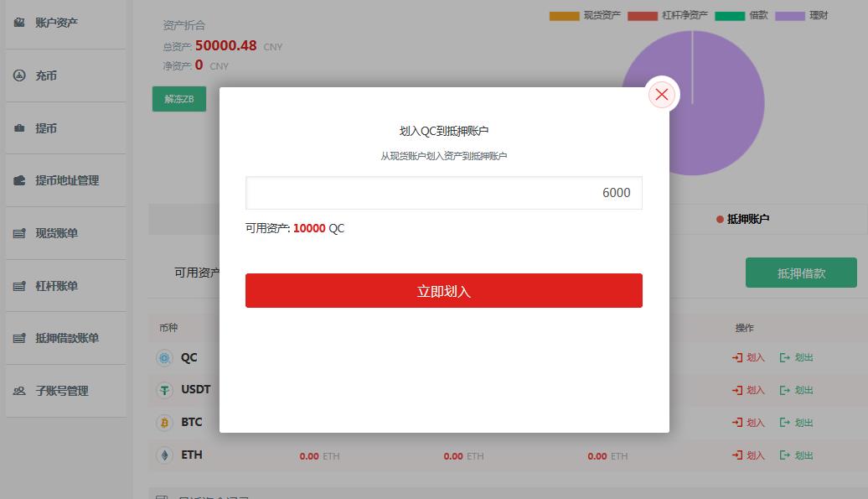Screen dimensions: 868x499
Task: Click total assets value 50000.48
Action: pos(226,45)
